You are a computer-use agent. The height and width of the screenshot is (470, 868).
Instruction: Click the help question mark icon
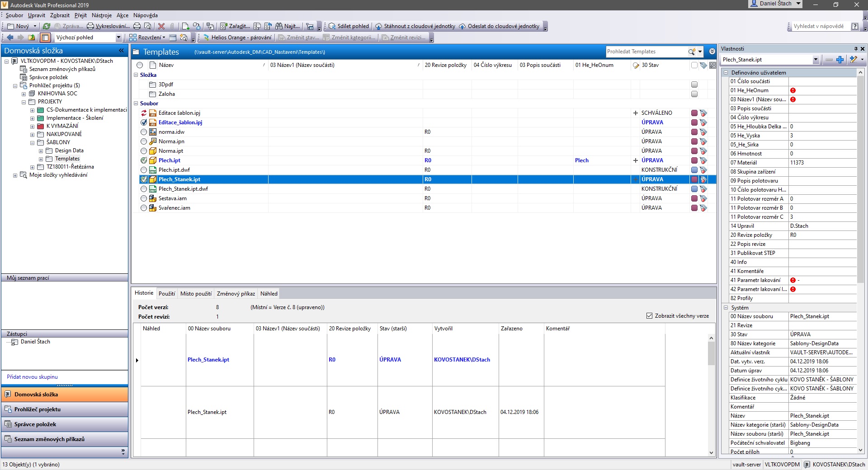[x=854, y=26]
